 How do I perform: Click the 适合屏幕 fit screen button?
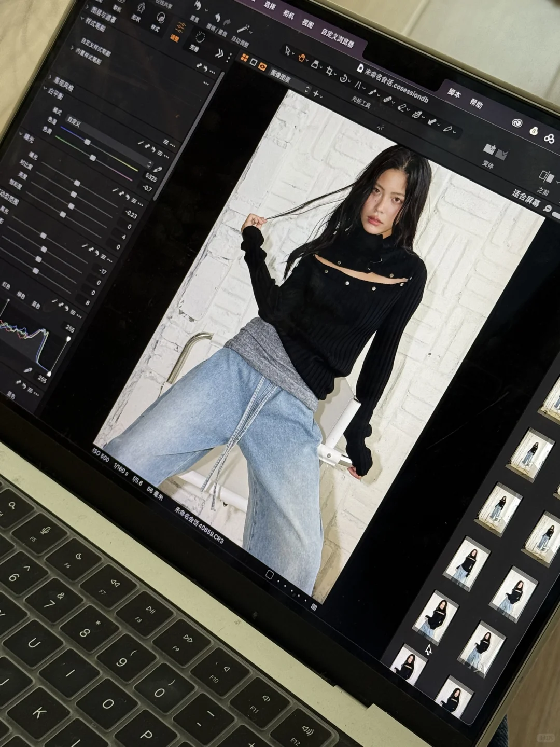(x=525, y=199)
